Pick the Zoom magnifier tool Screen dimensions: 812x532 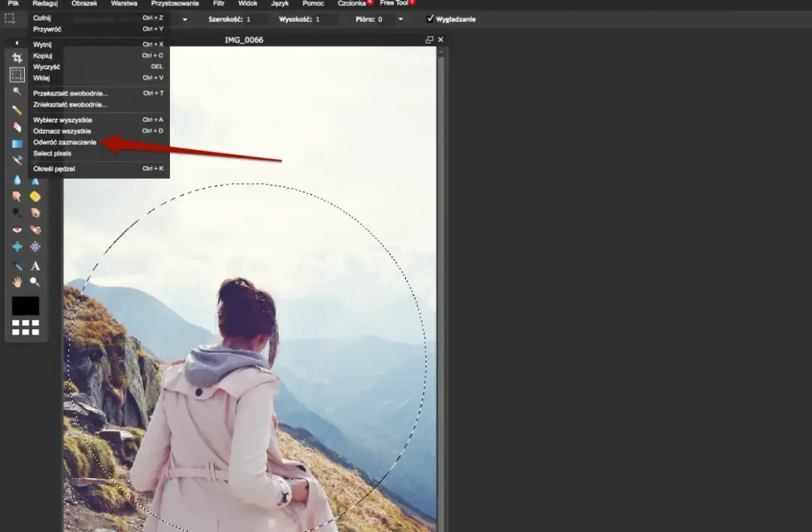(35, 282)
